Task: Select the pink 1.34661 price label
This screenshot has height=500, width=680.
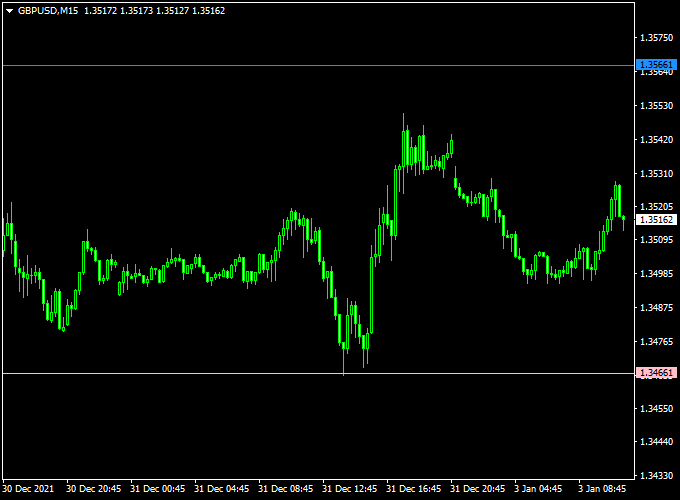Action: point(656,373)
